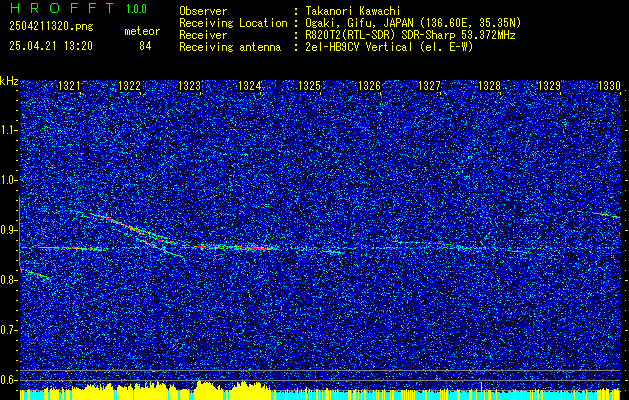The image size is (629, 400).
Task: Click time marker 1329
Action: click(x=550, y=86)
